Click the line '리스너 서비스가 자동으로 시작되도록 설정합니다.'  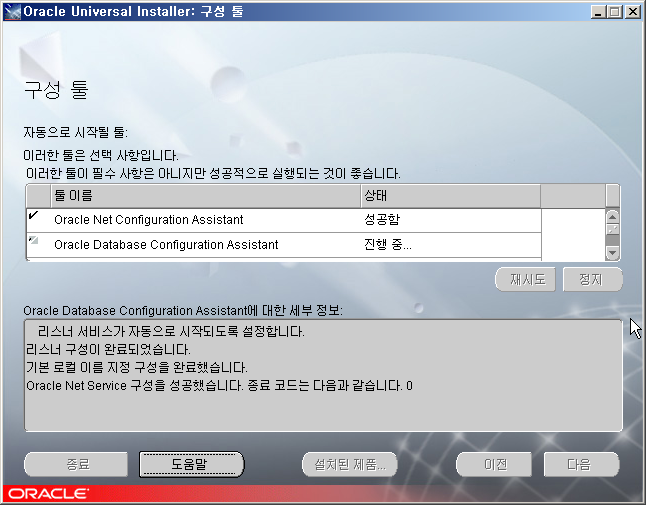(171, 332)
